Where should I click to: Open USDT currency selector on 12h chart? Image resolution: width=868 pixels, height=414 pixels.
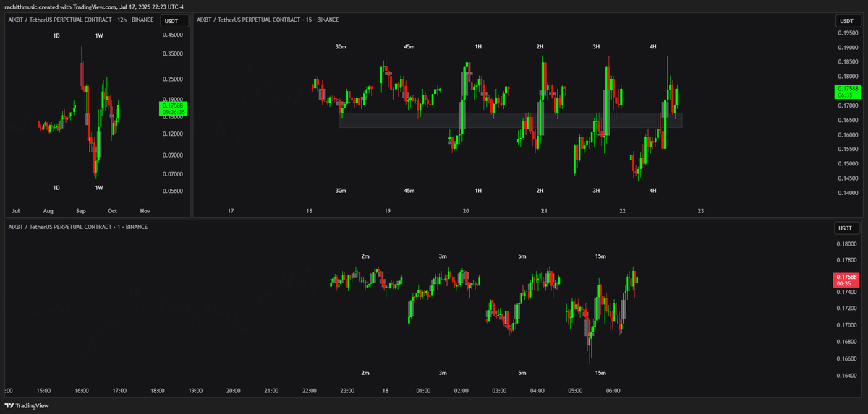click(174, 22)
